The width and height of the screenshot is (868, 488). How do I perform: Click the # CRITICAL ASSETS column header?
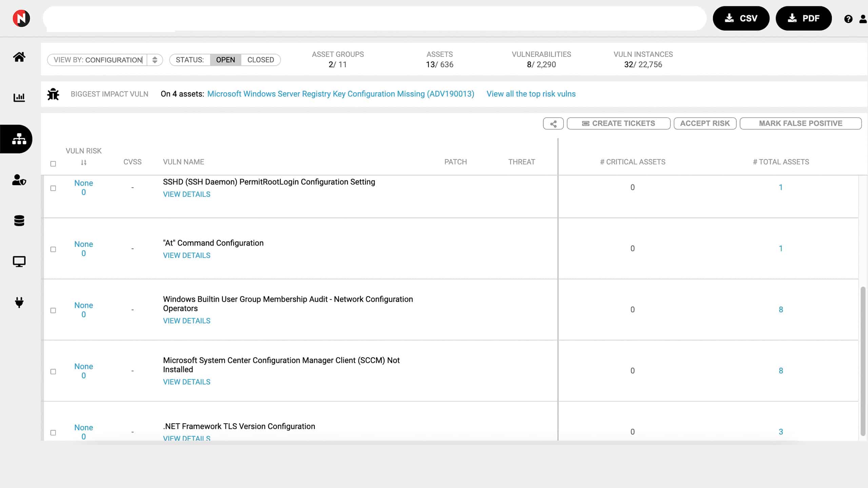[x=632, y=162]
